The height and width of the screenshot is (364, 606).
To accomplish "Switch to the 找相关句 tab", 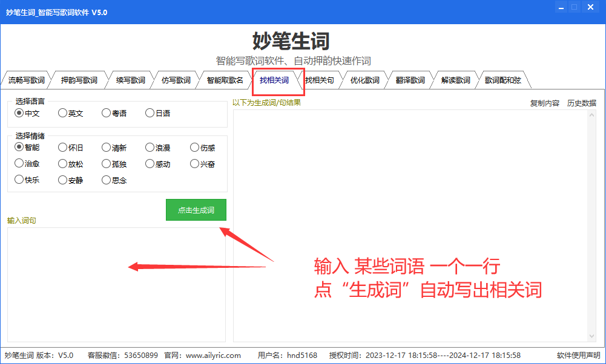I will point(319,80).
